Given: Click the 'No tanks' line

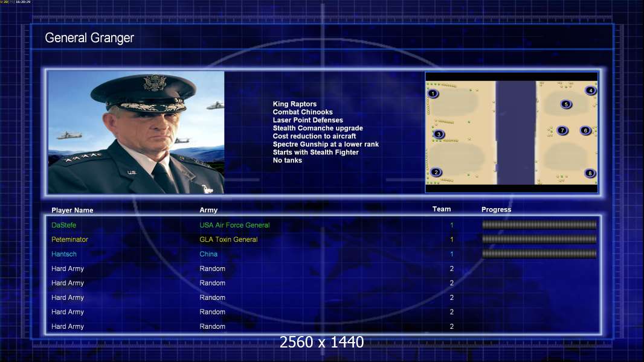Looking at the screenshot, I should coord(287,160).
